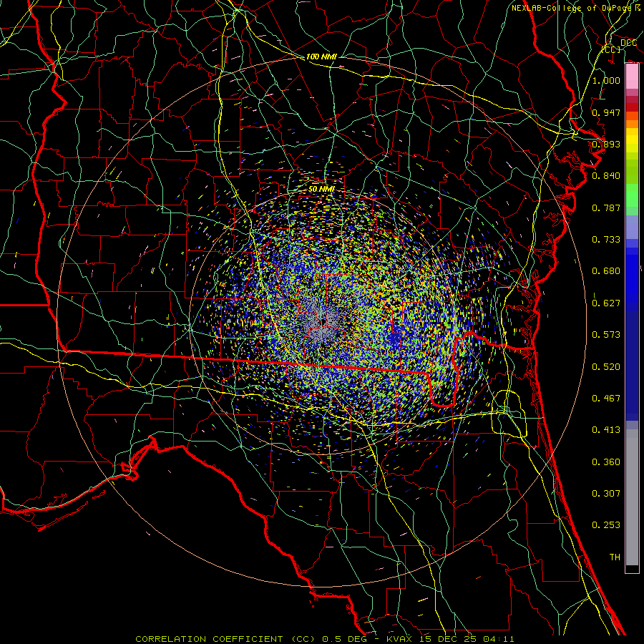Image resolution: width=644 pixels, height=644 pixels.
Task: Click the 0.893 legend value
Action: coord(606,144)
